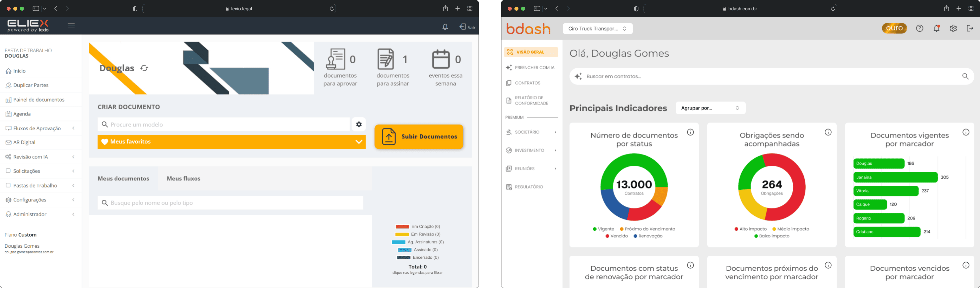Open the tab overview in the bdash browser
Image resolution: width=980 pixels, height=288 pixels.
coord(971,8)
